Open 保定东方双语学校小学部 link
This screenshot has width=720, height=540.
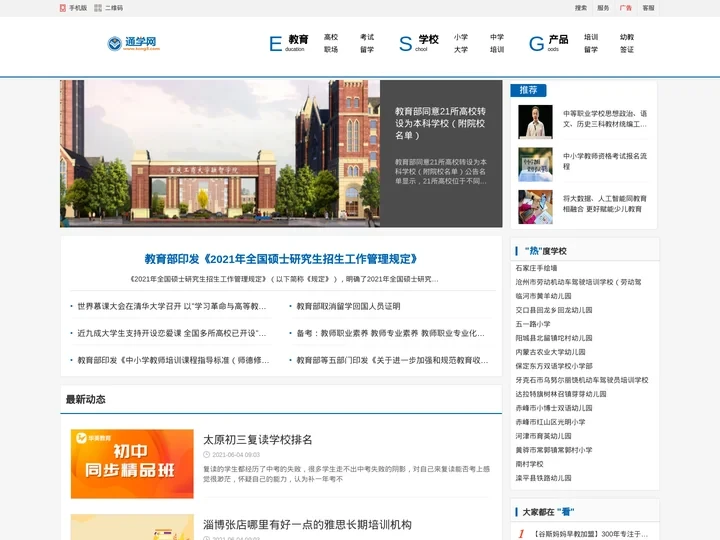[554, 366]
